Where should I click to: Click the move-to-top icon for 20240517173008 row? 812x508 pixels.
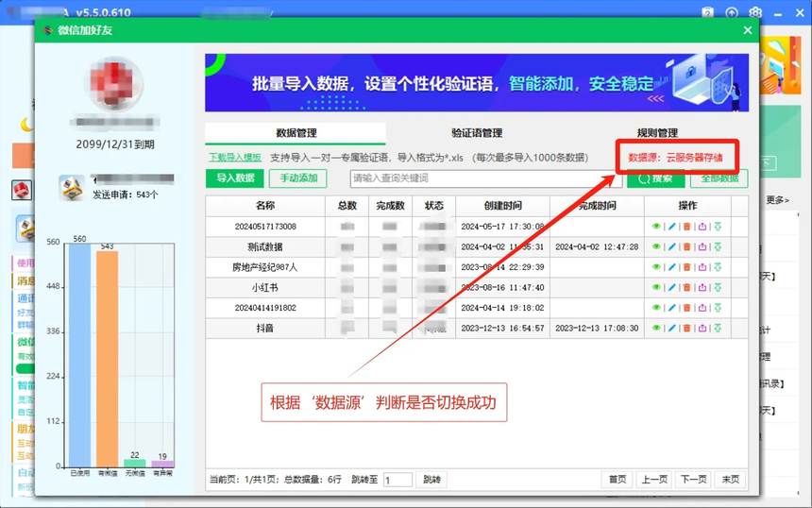tap(718, 227)
